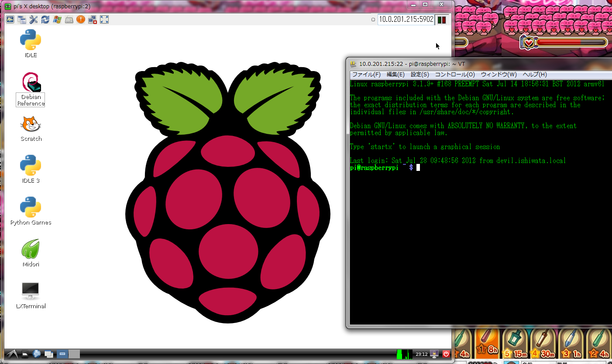The image size is (612, 364).
Task: Switch to second desktop in the pager
Action: click(74, 354)
